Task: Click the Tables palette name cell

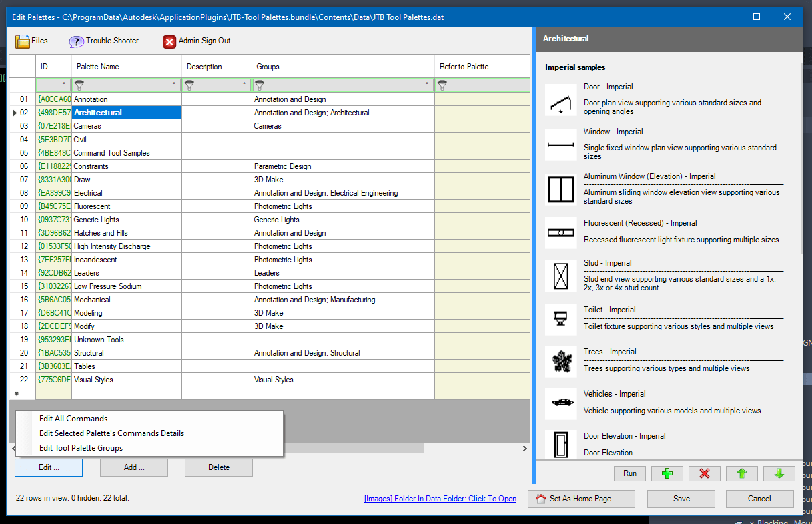Action: pos(127,366)
